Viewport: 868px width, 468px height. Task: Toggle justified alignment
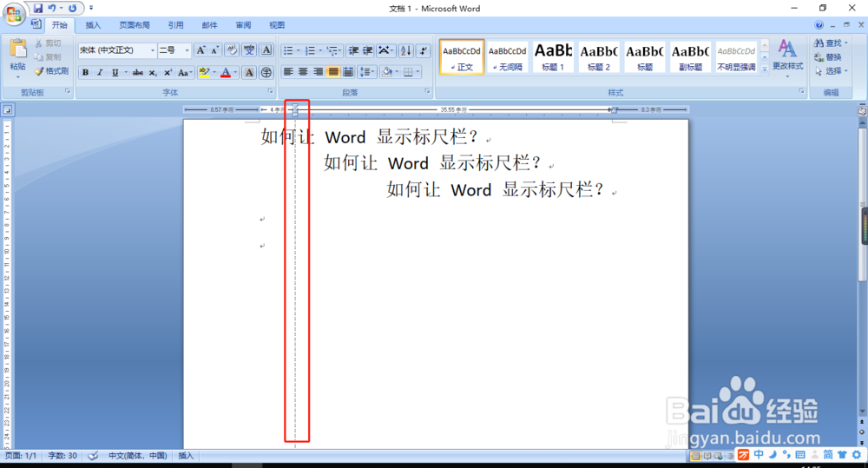coord(332,72)
